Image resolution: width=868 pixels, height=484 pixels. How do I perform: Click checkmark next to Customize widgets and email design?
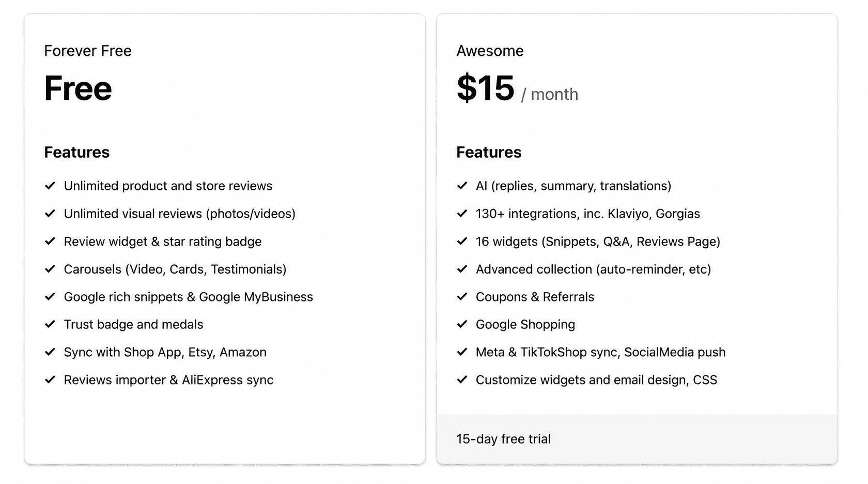(x=462, y=380)
